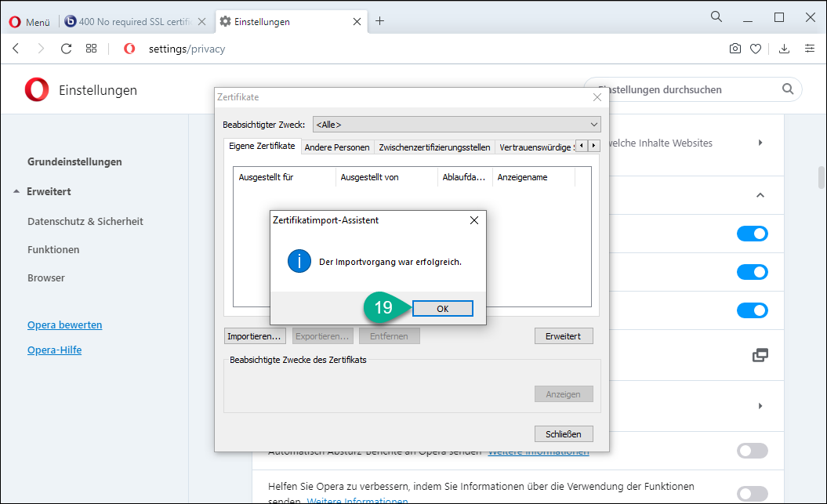Take a snapshot with the camera icon
Image resolution: width=827 pixels, height=504 pixels.
tap(735, 49)
